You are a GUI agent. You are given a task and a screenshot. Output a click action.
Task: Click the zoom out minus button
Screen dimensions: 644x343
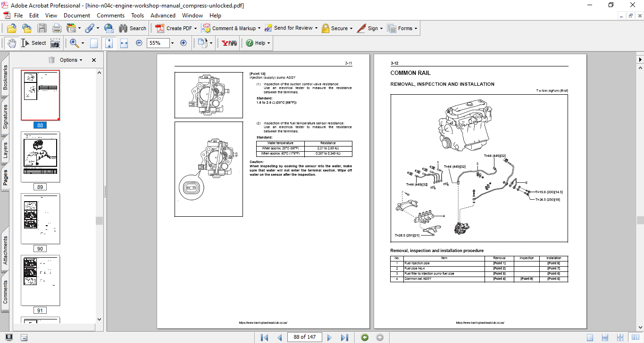pyautogui.click(x=139, y=43)
